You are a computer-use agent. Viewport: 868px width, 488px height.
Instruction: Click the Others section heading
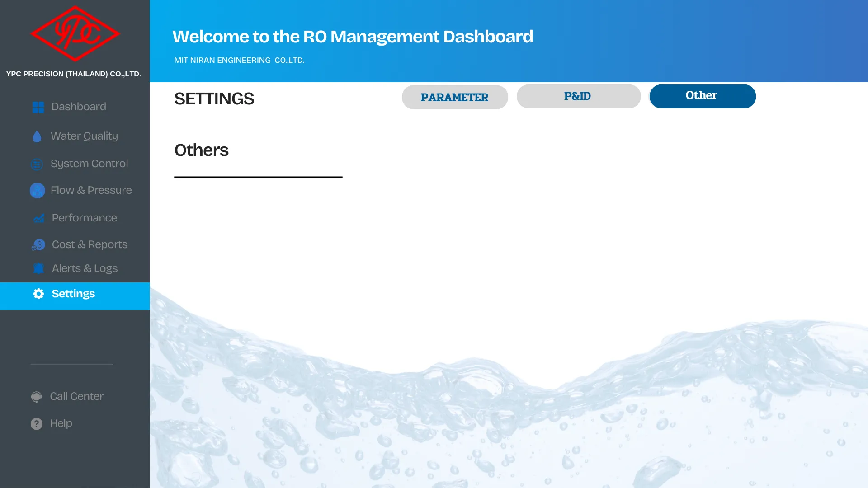(202, 150)
